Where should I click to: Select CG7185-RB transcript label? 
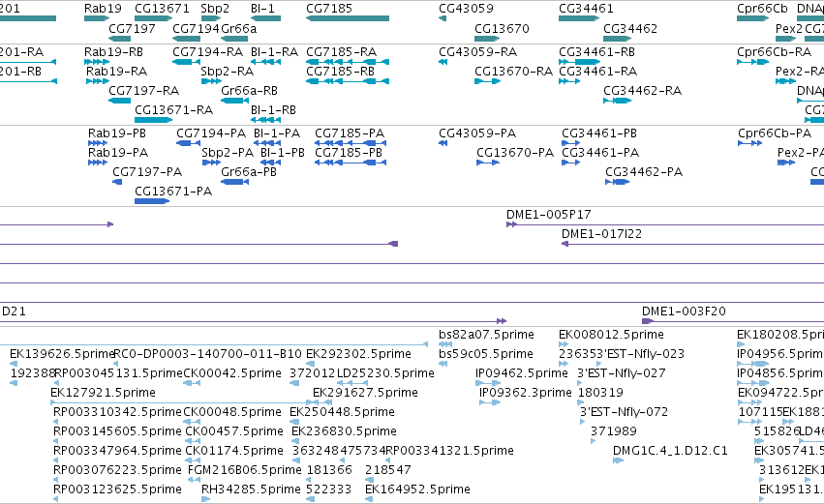tap(340, 72)
